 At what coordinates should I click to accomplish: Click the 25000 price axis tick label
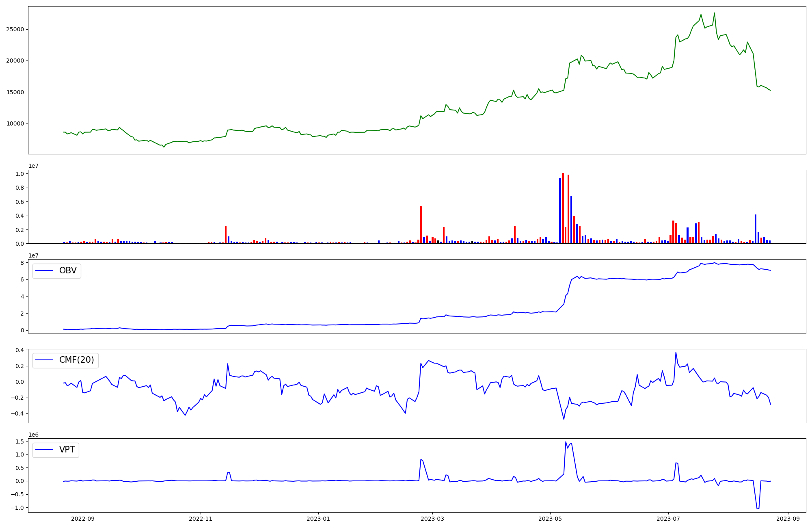pos(15,29)
